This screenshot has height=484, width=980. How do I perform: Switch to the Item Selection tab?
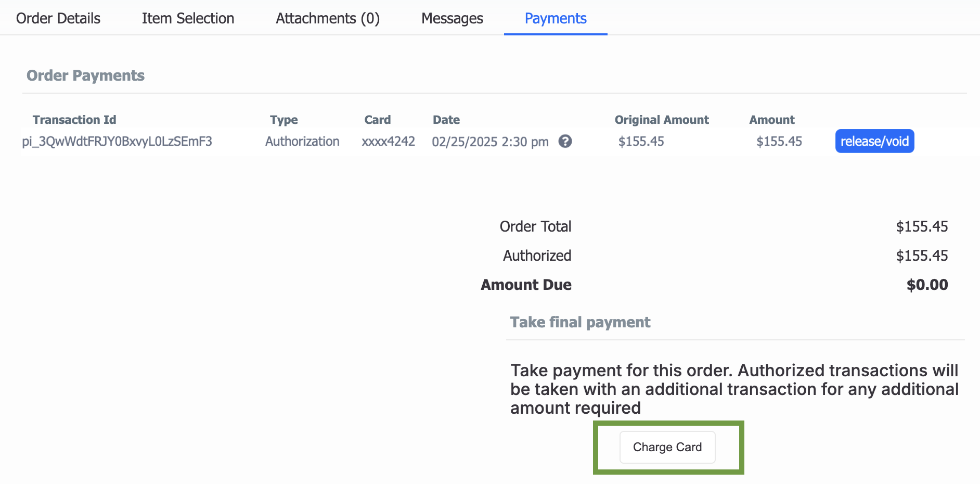click(x=188, y=18)
